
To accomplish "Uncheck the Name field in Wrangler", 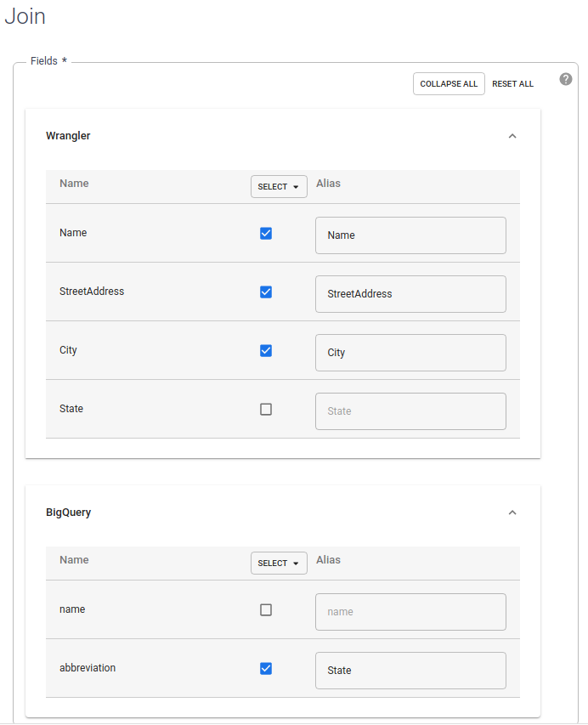I will point(266,233).
